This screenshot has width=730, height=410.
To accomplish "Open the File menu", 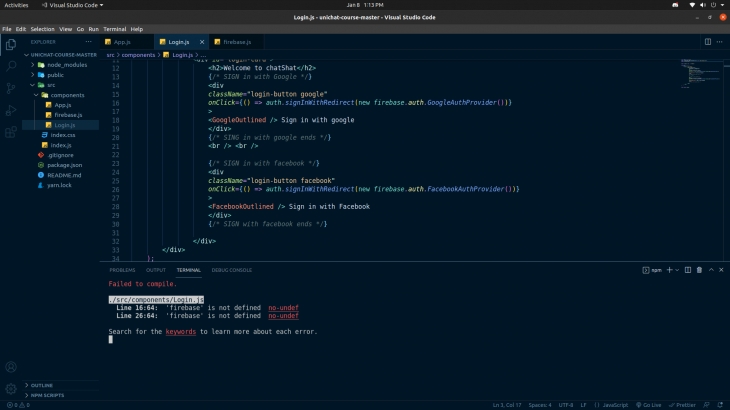I will (x=7, y=29).
